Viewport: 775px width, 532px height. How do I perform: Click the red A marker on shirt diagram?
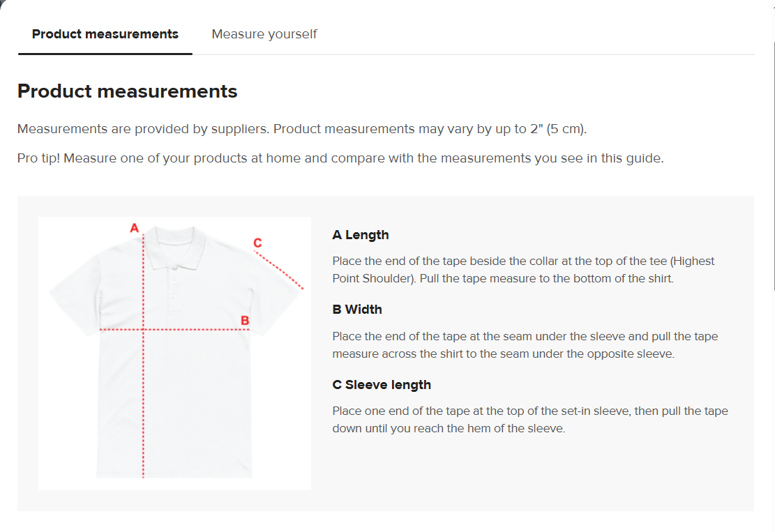click(x=135, y=228)
